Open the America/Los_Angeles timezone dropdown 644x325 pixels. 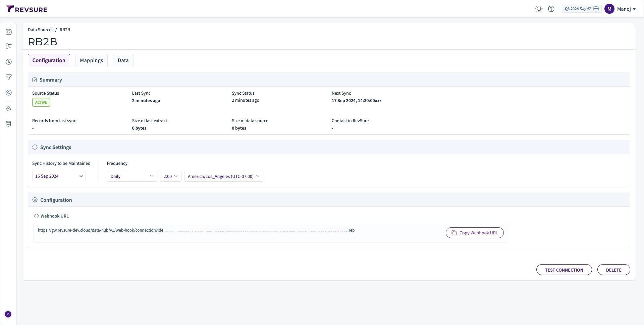pos(224,176)
